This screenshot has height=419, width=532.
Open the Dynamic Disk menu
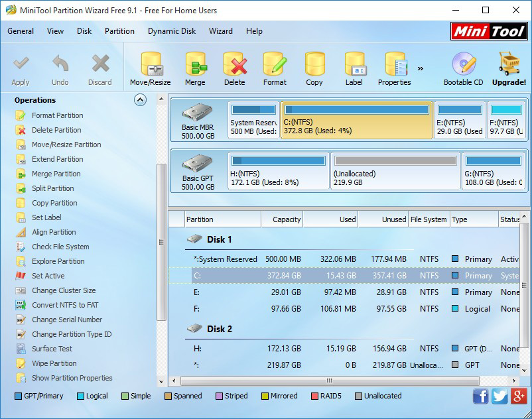(172, 31)
